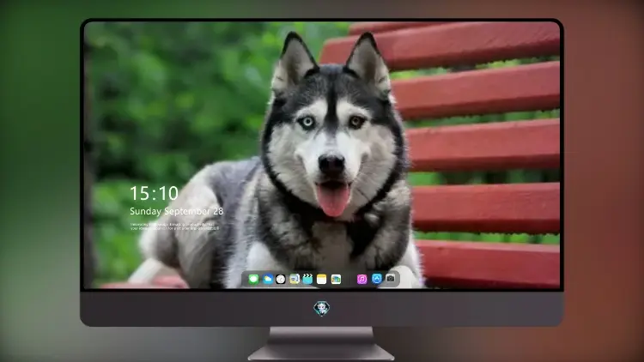This screenshot has width=644, height=362.
Task: Open the Weather app in the dock
Action: pyautogui.click(x=267, y=280)
